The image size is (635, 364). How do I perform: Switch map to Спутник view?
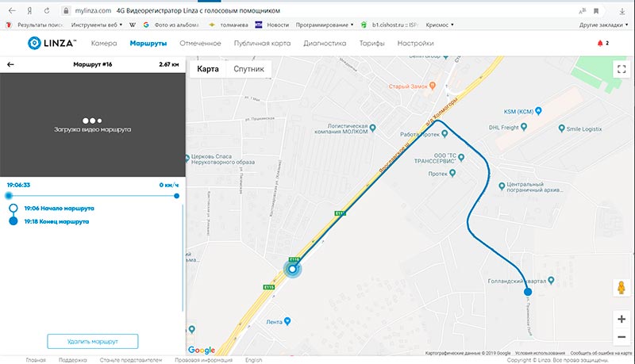248,69
